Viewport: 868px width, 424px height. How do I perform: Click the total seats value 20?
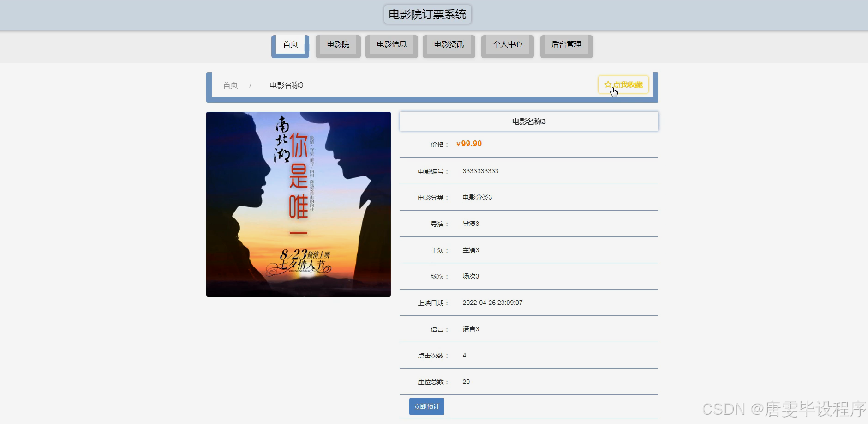[x=466, y=382]
